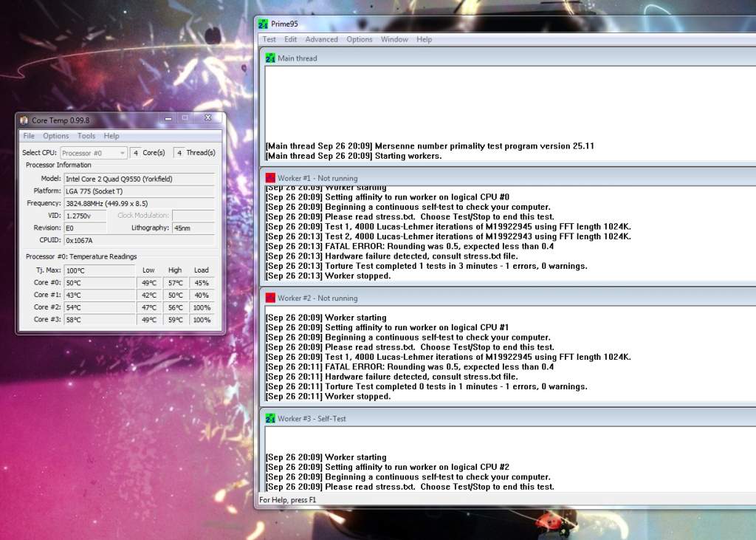Click the Worker #3 - Self-Test title bar
The height and width of the screenshot is (540, 756).
(509, 418)
